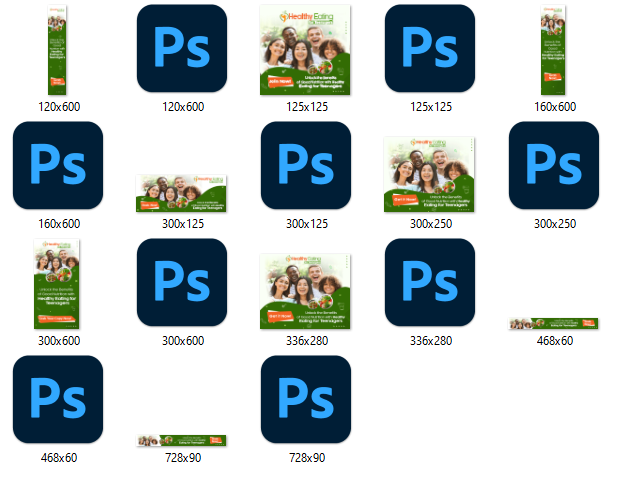Select the 160x600 Photoshop file icon
Viewport: 623px width, 478px height.
coord(58,165)
